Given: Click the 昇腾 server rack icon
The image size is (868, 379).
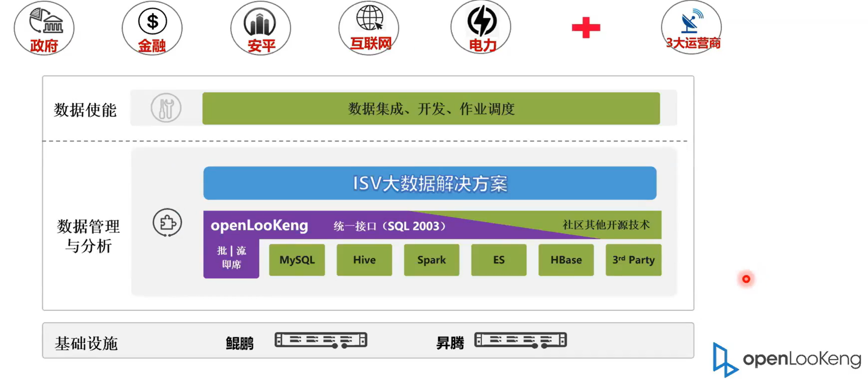Looking at the screenshot, I should (521, 340).
